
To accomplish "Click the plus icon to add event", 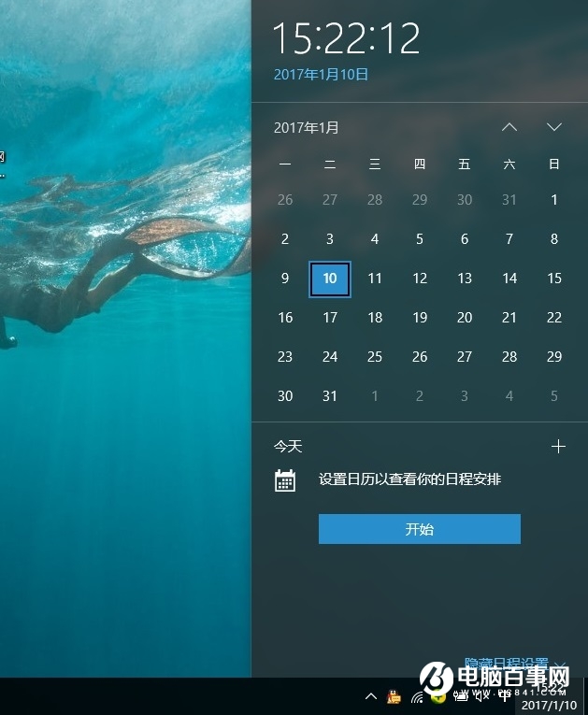I will click(558, 447).
